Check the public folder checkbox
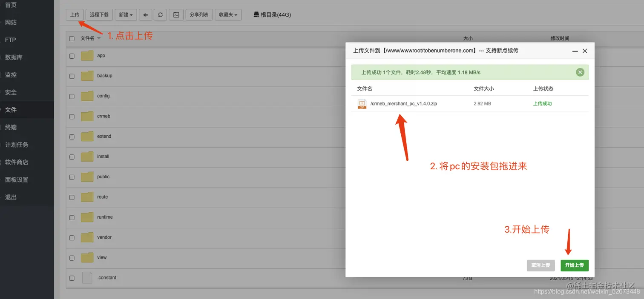Image resolution: width=644 pixels, height=299 pixels. pos(72,177)
